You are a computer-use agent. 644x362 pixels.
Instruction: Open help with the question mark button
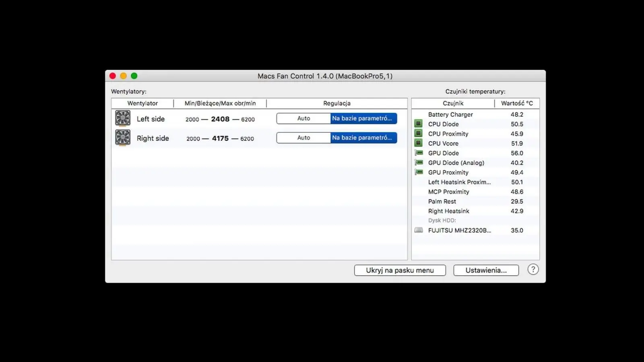tap(533, 269)
